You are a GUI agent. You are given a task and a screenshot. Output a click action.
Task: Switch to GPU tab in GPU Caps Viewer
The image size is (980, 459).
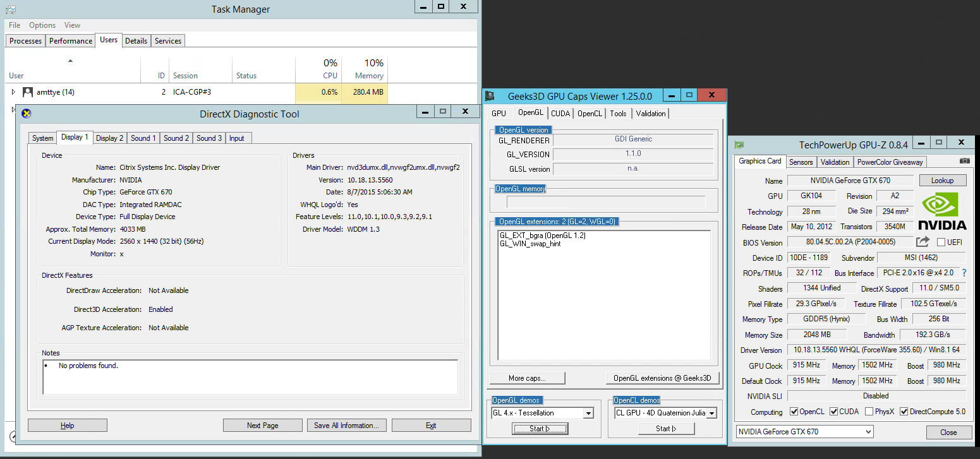coord(499,114)
